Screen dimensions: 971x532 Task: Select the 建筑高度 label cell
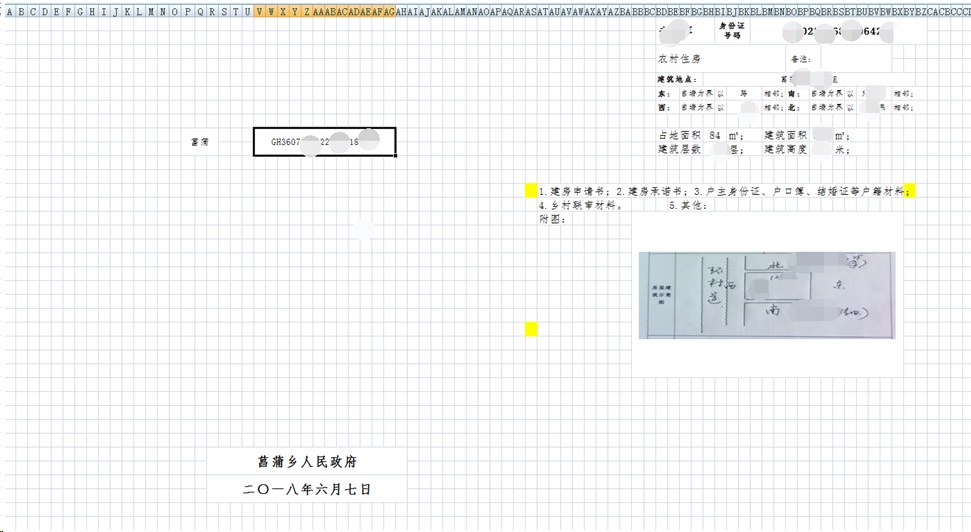click(x=785, y=149)
